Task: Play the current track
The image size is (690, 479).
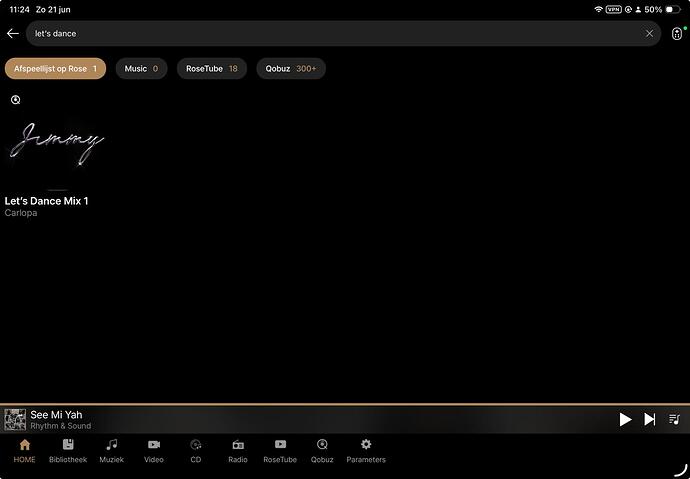Action: (625, 419)
